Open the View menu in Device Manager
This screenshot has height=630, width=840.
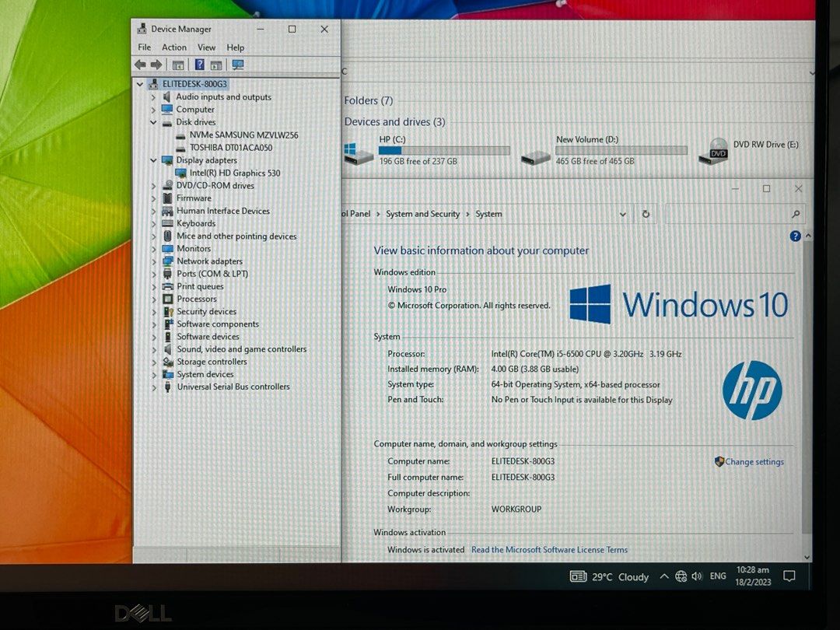click(206, 47)
